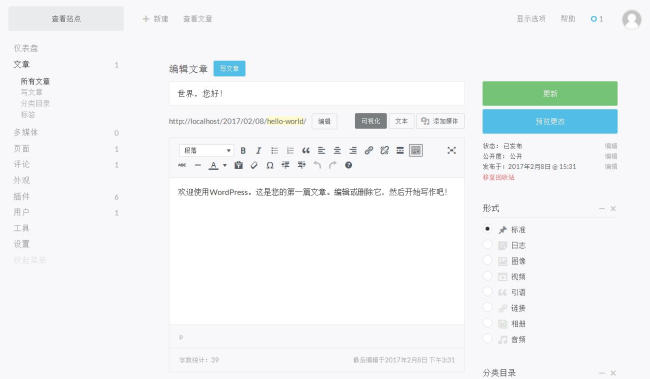Toggle bold formatting in editor toolbar
Viewport: 650px width, 379px height.
click(x=243, y=151)
